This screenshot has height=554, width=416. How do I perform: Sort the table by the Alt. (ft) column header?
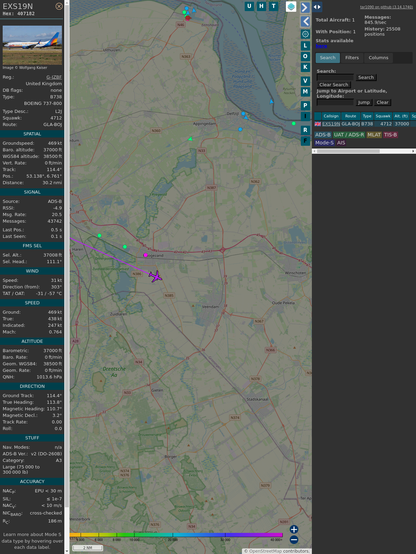coord(401,116)
